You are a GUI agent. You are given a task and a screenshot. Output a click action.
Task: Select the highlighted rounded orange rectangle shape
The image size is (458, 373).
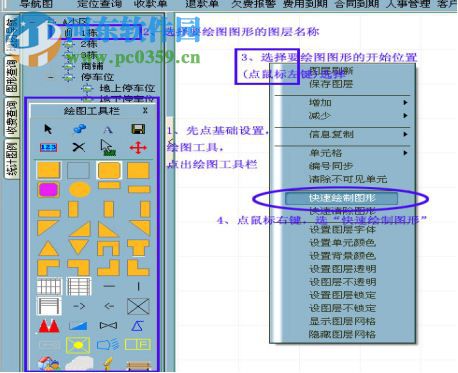point(108,170)
